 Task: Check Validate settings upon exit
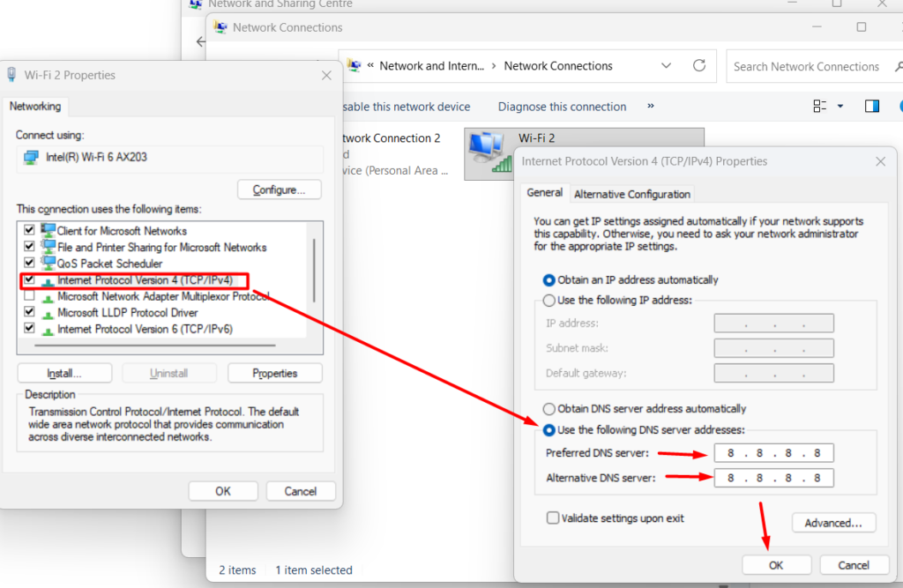[x=554, y=518]
